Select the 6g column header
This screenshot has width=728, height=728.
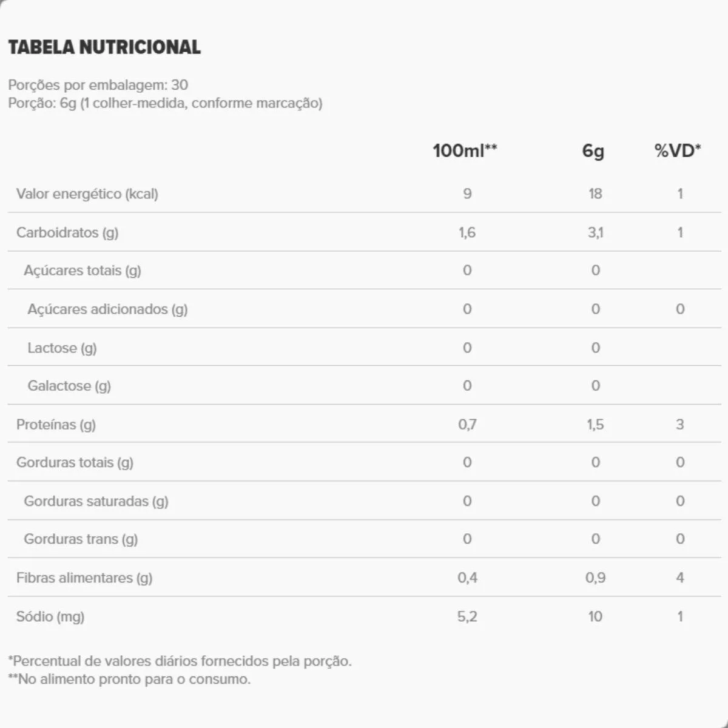pyautogui.click(x=593, y=150)
